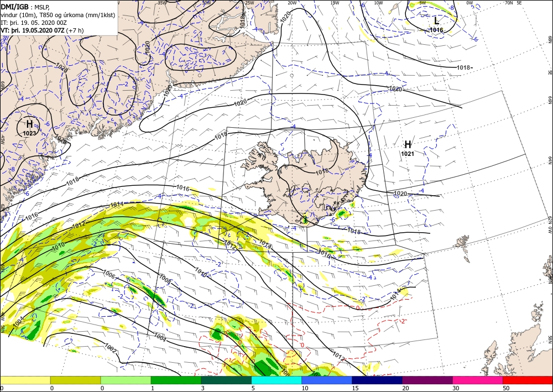Select the dark green legend swatch labeled 3
Viewport: 553px width, 392px height.
click(226, 380)
